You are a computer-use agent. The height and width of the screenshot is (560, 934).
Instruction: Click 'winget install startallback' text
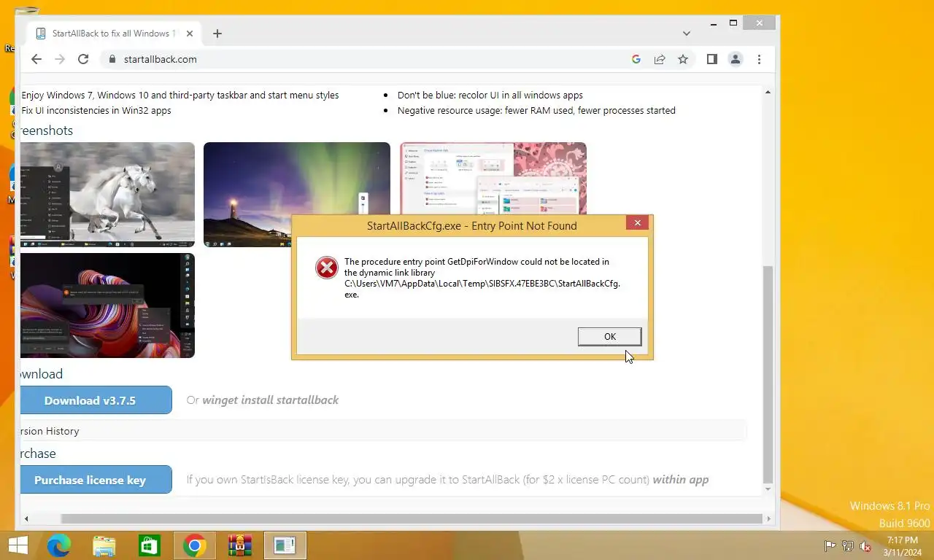click(x=270, y=400)
